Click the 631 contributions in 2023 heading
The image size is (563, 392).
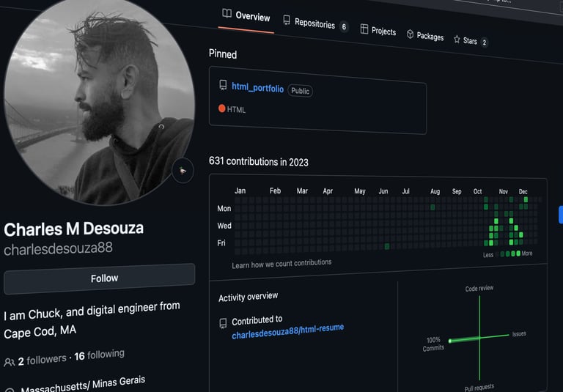[x=259, y=161]
